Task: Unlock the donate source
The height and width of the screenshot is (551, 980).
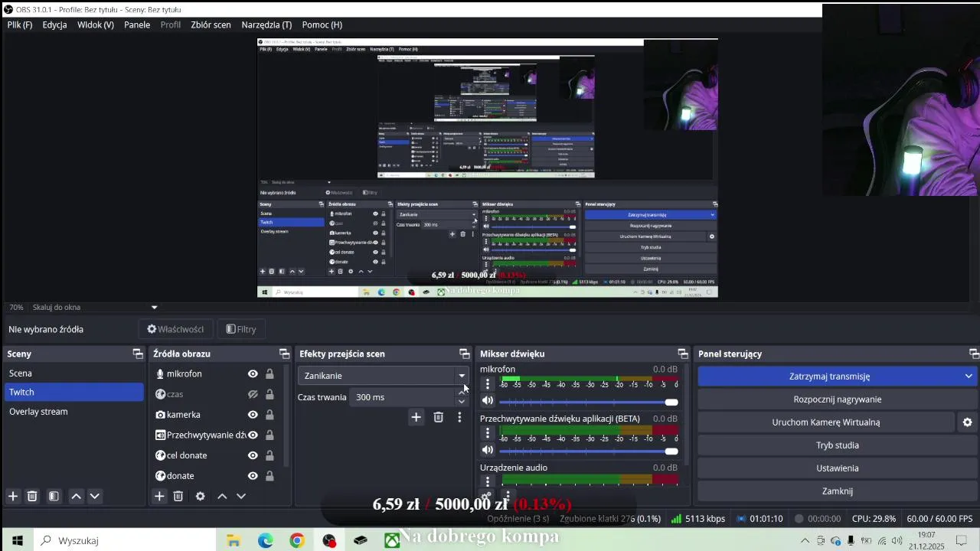Action: [x=269, y=476]
